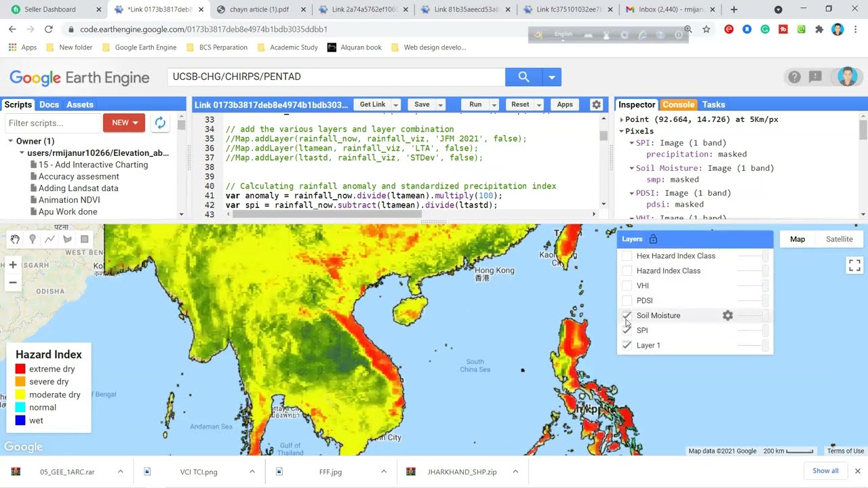
Task: Switch to the Console tab
Action: coord(678,104)
